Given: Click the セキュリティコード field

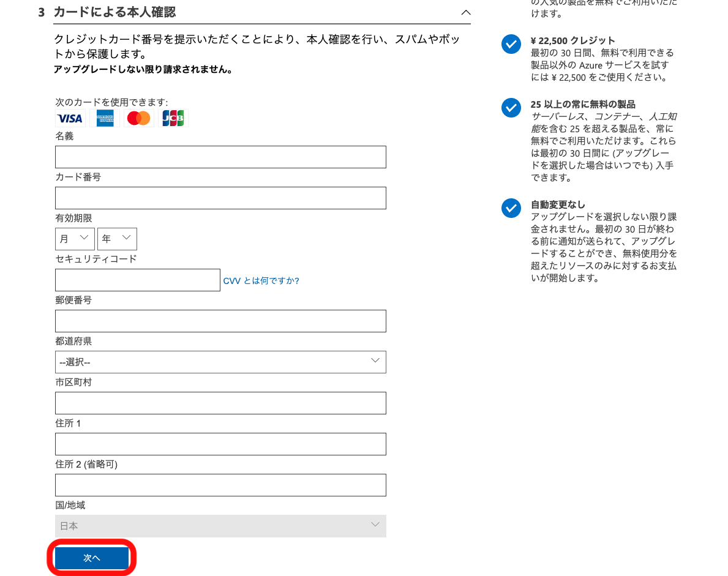Looking at the screenshot, I should [138, 280].
